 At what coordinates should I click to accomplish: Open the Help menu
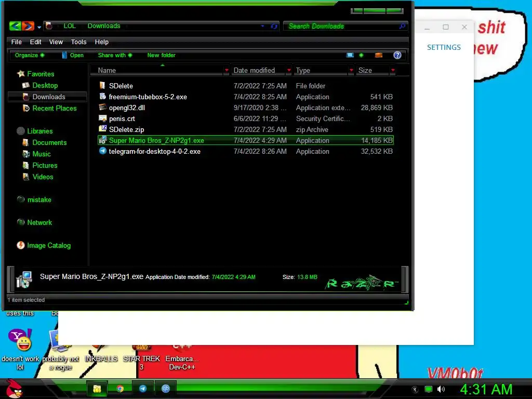101,42
